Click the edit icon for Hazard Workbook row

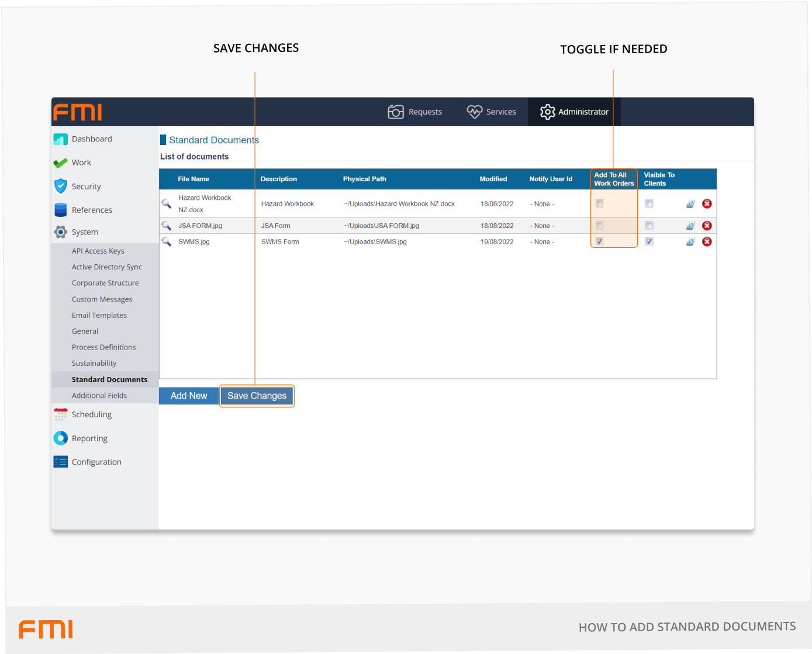point(690,204)
